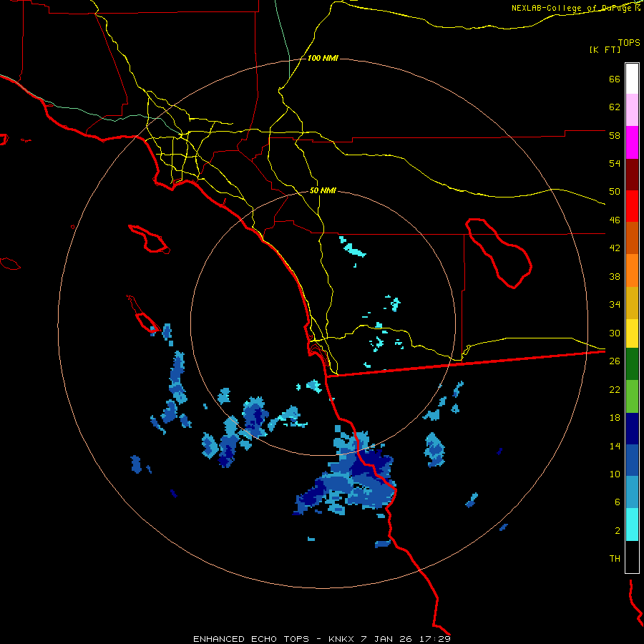
Task: Click the 'TOPS' legend heading
Action: click(629, 42)
